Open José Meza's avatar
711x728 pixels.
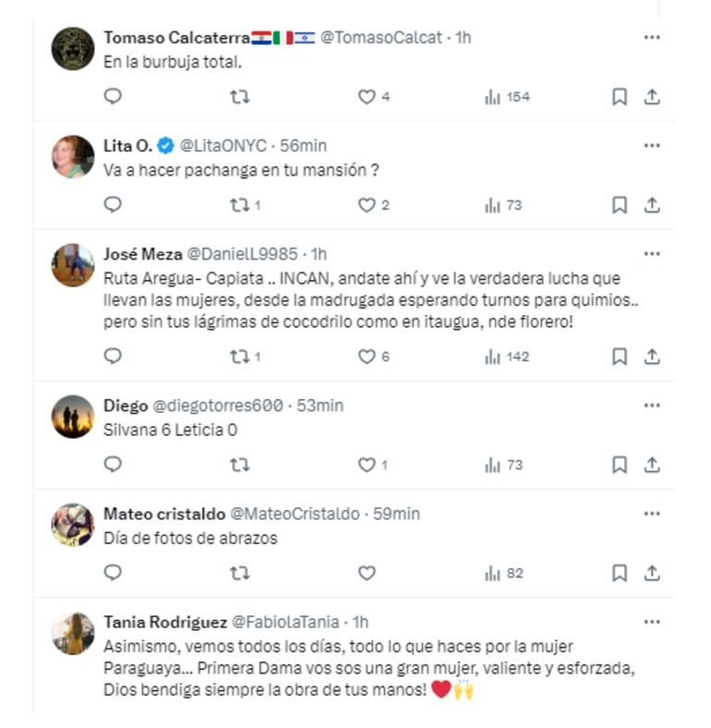(x=73, y=265)
